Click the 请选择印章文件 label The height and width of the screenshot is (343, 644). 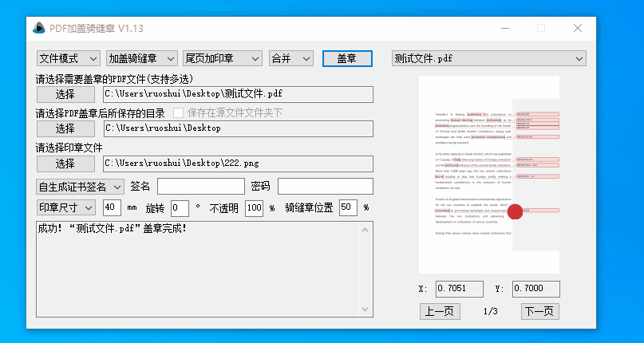(x=69, y=148)
